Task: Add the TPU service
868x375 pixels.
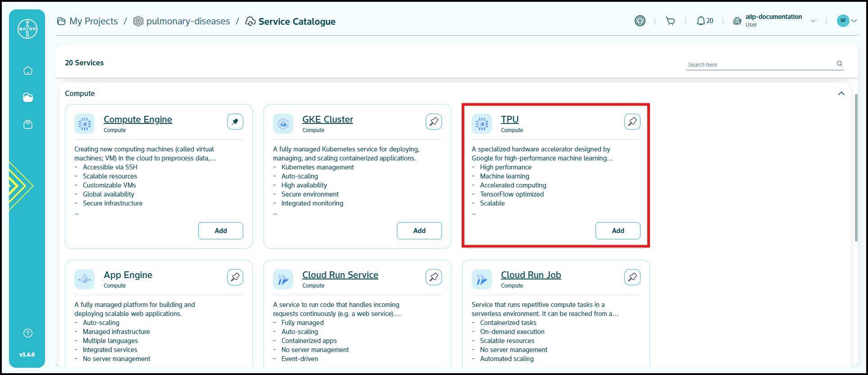Action: (618, 231)
